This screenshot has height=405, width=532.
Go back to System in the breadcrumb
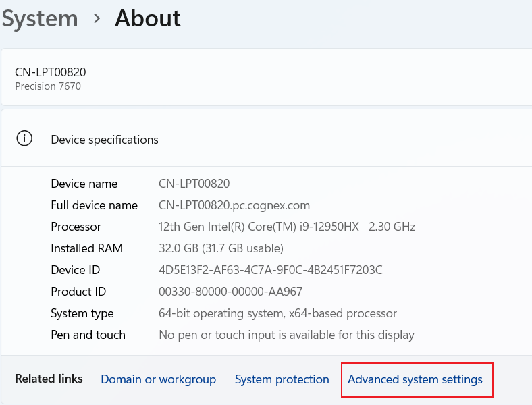39,19
